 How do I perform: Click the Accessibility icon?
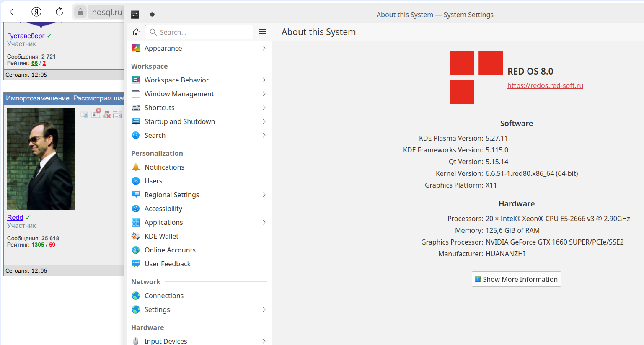[136, 209]
